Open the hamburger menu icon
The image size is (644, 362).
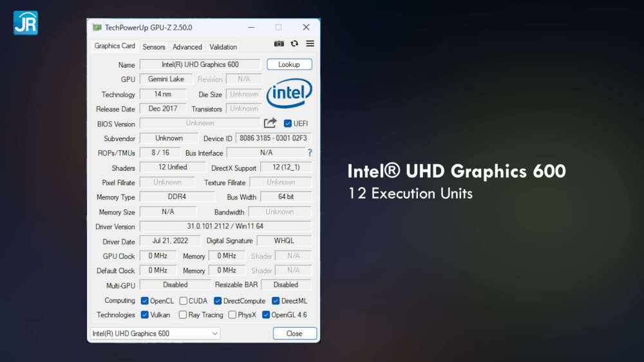click(310, 44)
